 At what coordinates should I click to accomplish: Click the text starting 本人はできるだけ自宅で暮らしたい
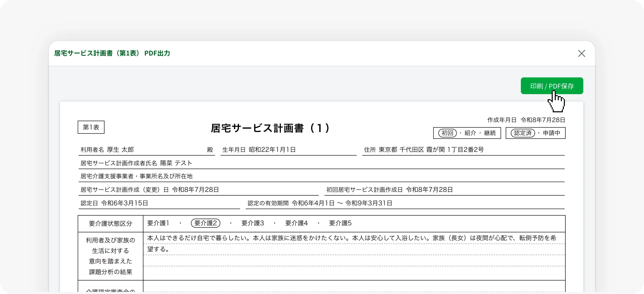352,238
